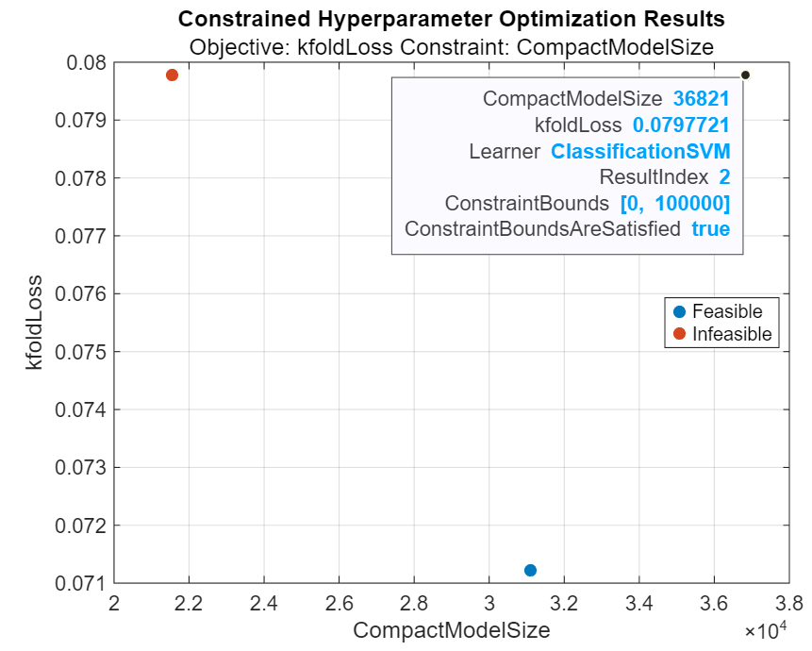Image resolution: width=812 pixels, height=651 pixels.
Task: Select the Feasible legend label
Action: tap(727, 312)
